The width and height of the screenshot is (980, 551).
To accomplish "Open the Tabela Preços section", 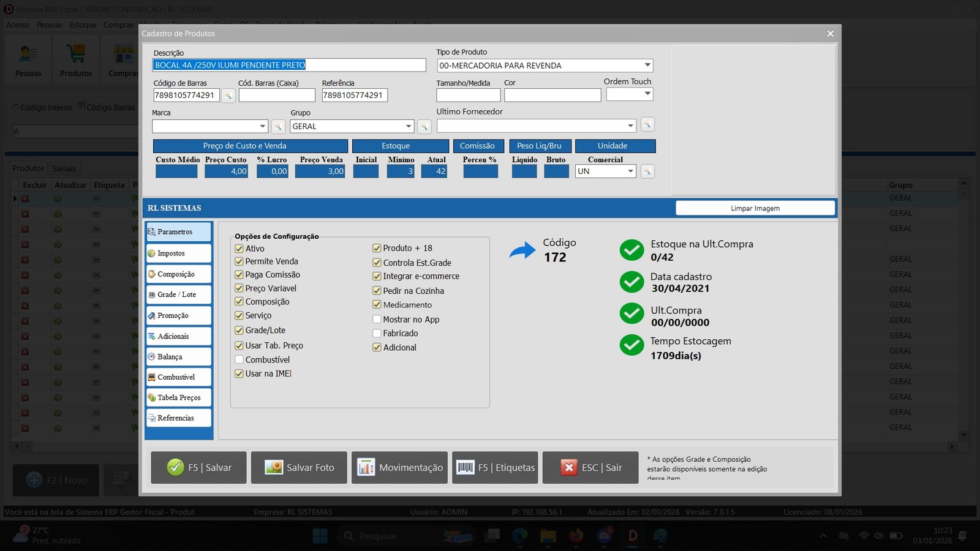I will [179, 398].
